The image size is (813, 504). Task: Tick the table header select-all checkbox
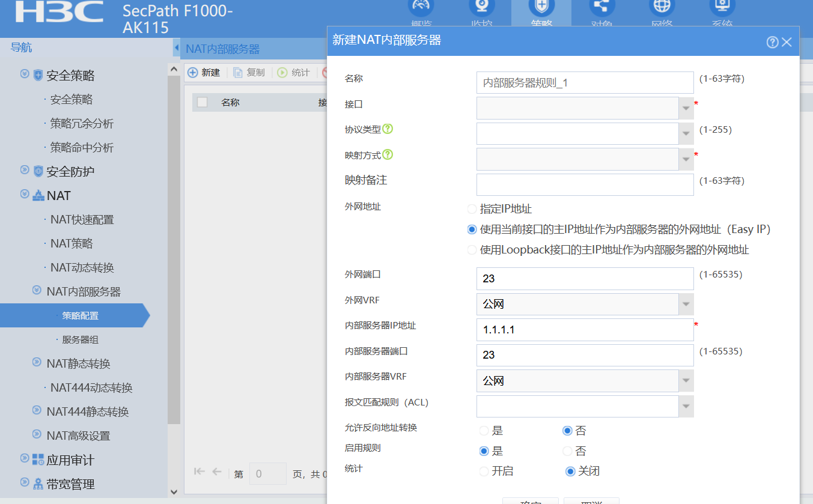(x=202, y=102)
